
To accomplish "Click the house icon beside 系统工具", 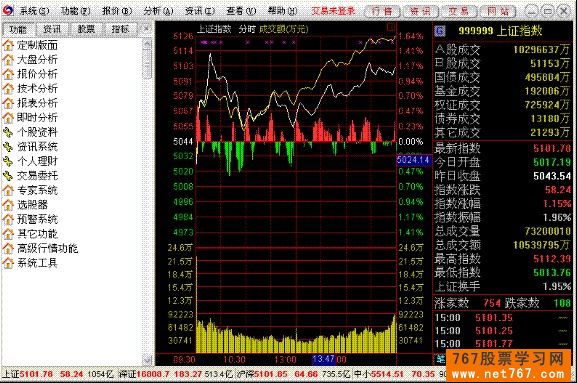I will (8, 263).
